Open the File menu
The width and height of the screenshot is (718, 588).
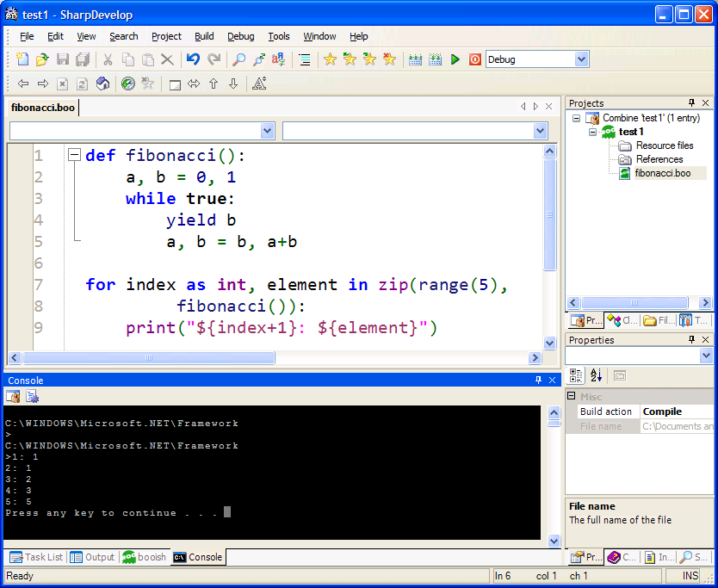pos(27,36)
